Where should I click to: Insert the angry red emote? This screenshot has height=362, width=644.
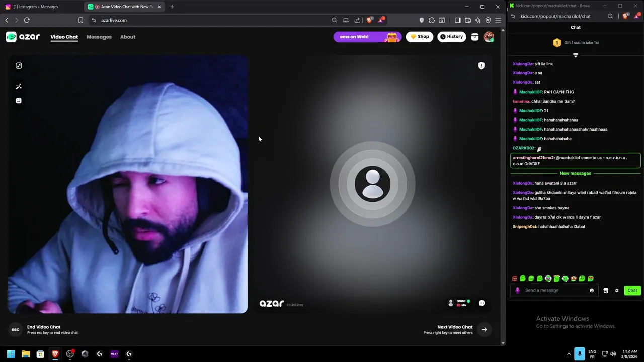coord(514,278)
